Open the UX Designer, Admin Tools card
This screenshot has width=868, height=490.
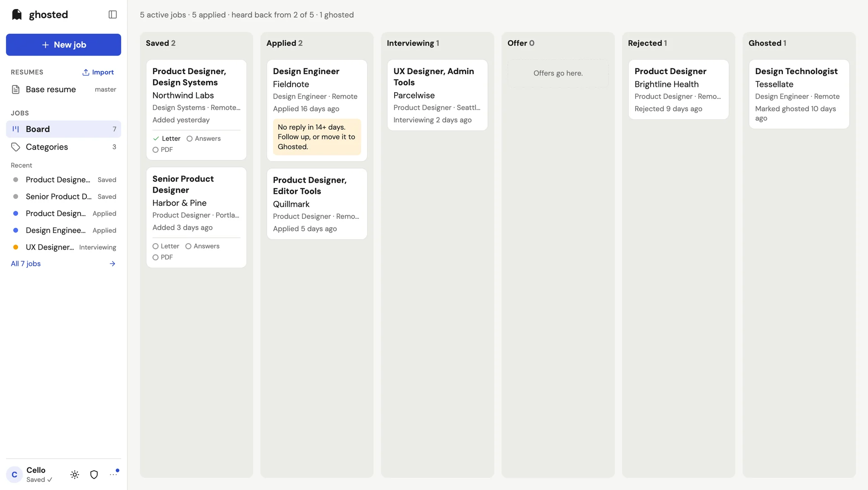tap(437, 95)
